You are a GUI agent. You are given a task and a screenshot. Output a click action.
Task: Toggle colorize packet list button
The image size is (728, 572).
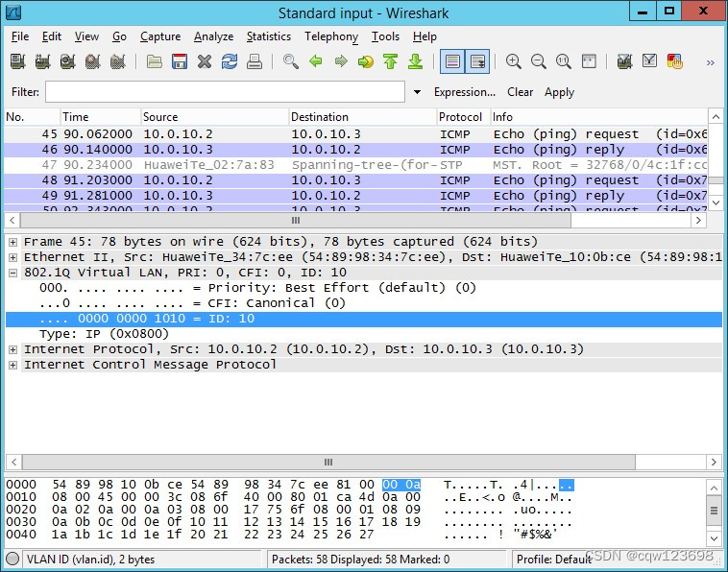coord(452,61)
